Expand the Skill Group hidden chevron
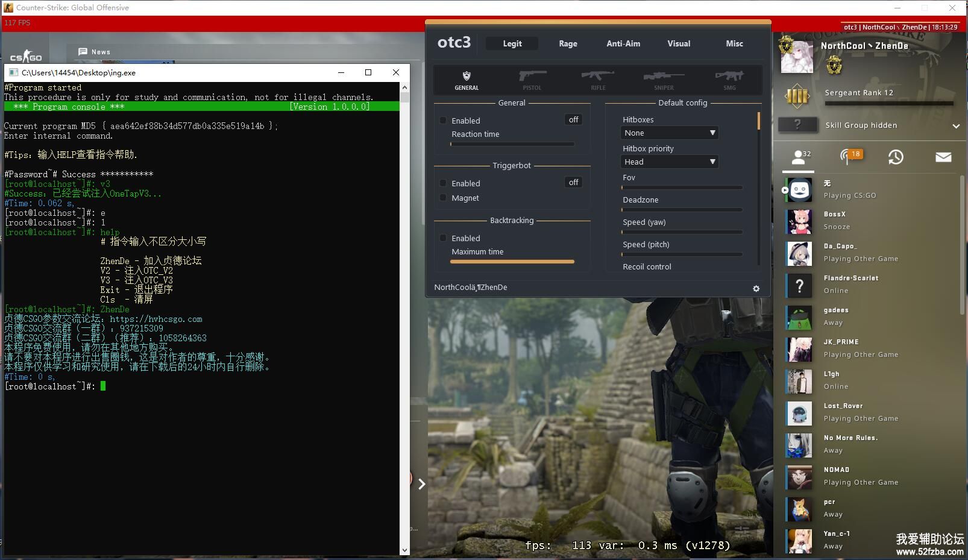 (x=956, y=126)
